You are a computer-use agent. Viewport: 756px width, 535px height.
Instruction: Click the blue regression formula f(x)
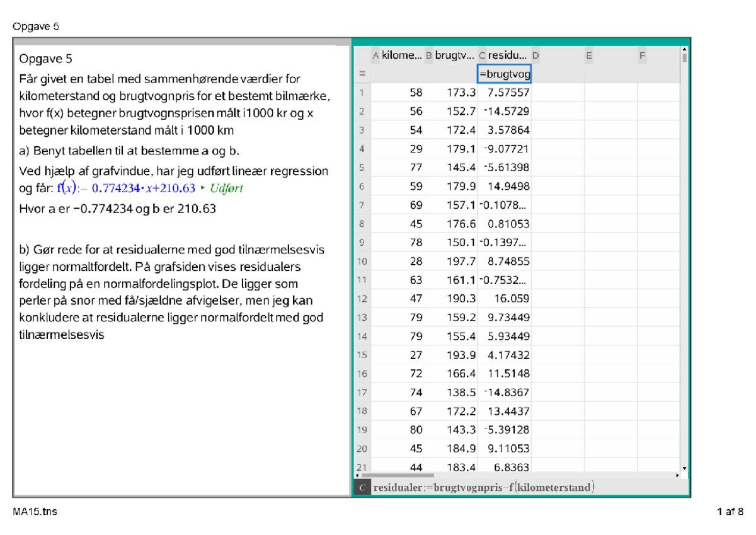click(126, 187)
